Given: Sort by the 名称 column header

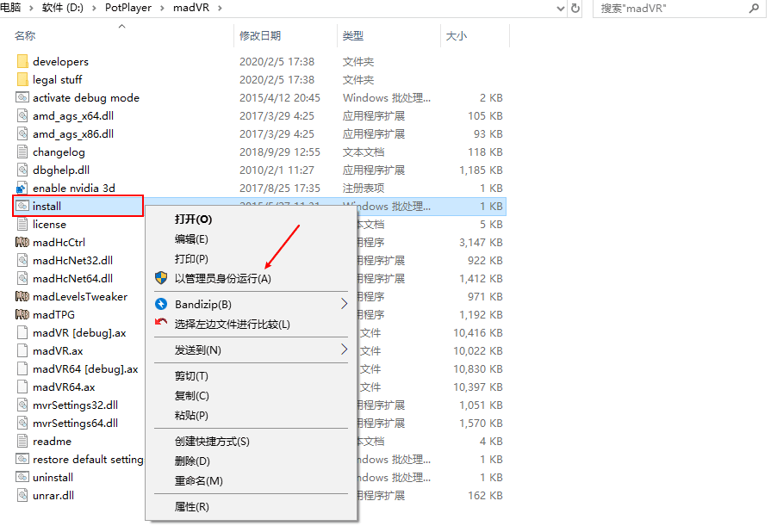Looking at the screenshot, I should click(x=25, y=35).
